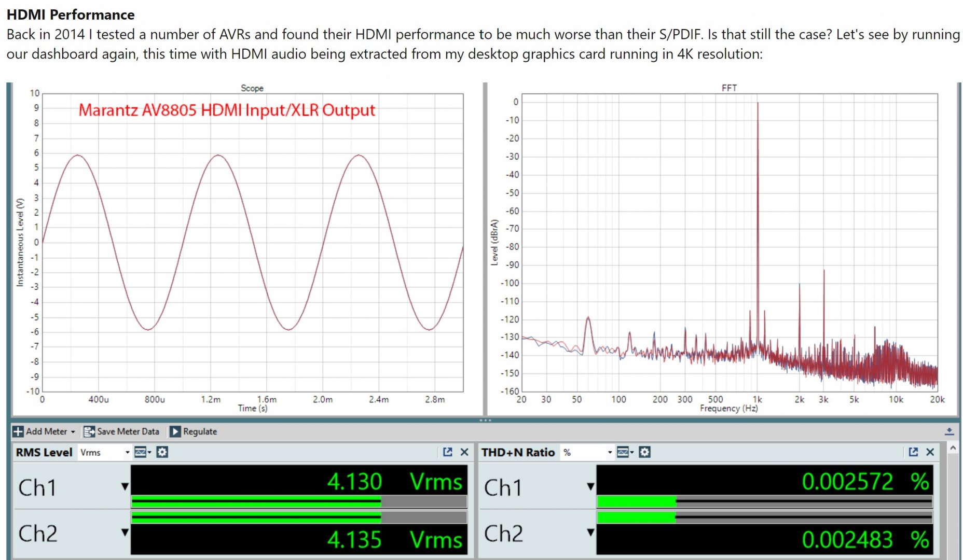Click the Ch2 THD+N Ratio green bar
963x560 pixels.
[x=637, y=517]
